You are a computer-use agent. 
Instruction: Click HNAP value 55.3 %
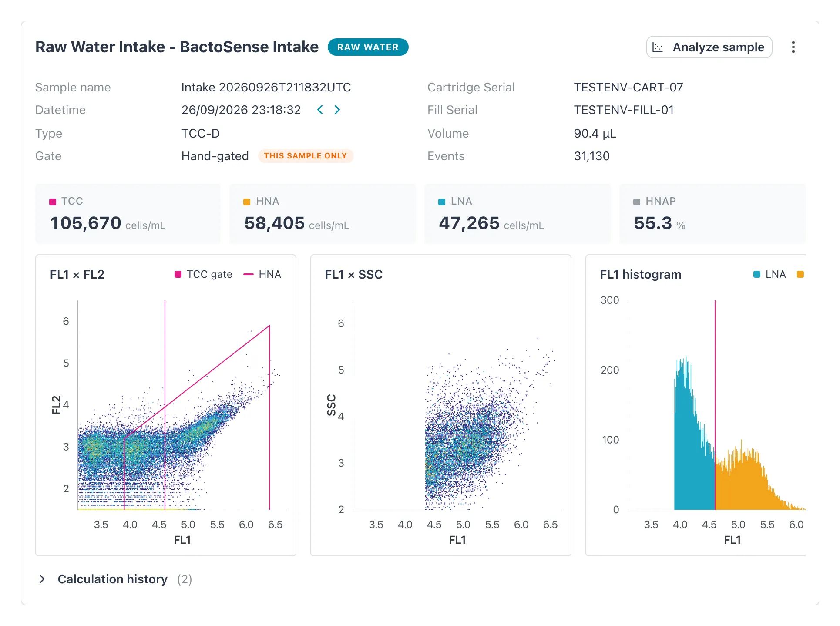pyautogui.click(x=659, y=223)
